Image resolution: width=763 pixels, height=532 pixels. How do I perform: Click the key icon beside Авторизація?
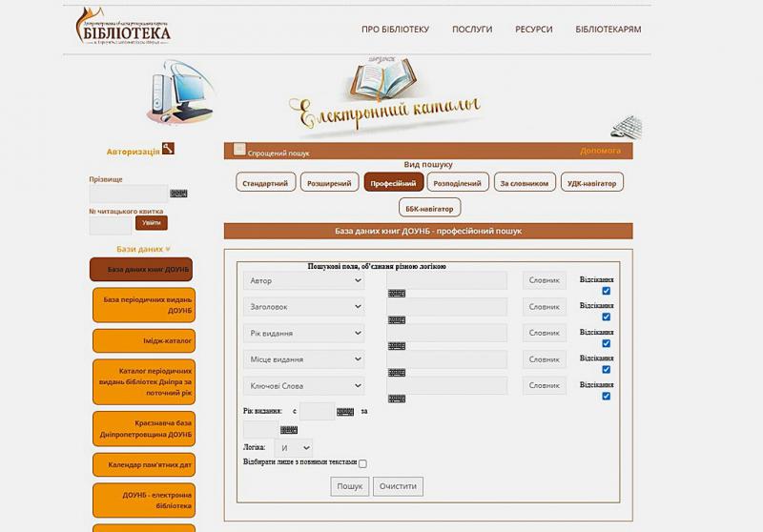point(168,149)
